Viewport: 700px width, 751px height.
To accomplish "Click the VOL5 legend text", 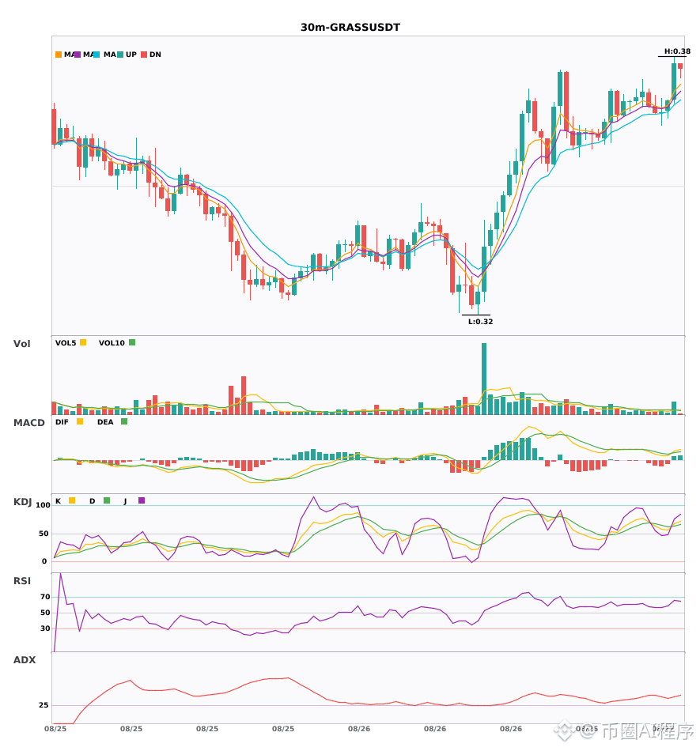I will click(x=66, y=343).
